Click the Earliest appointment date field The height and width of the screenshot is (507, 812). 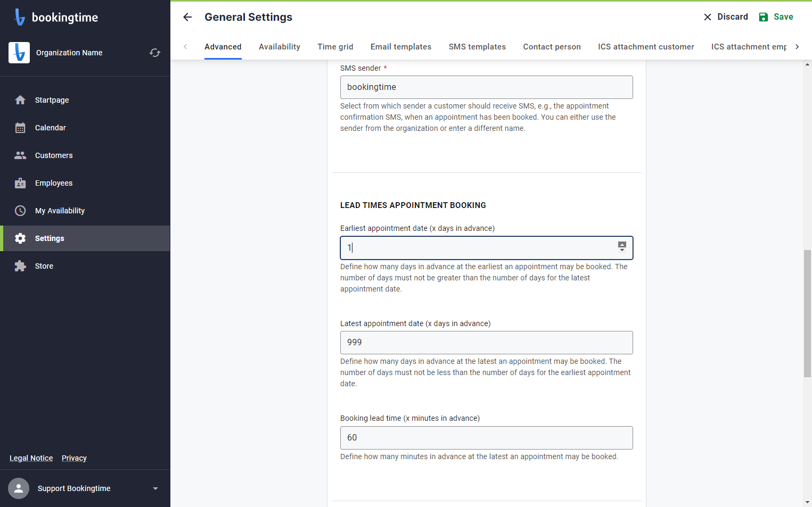(487, 248)
